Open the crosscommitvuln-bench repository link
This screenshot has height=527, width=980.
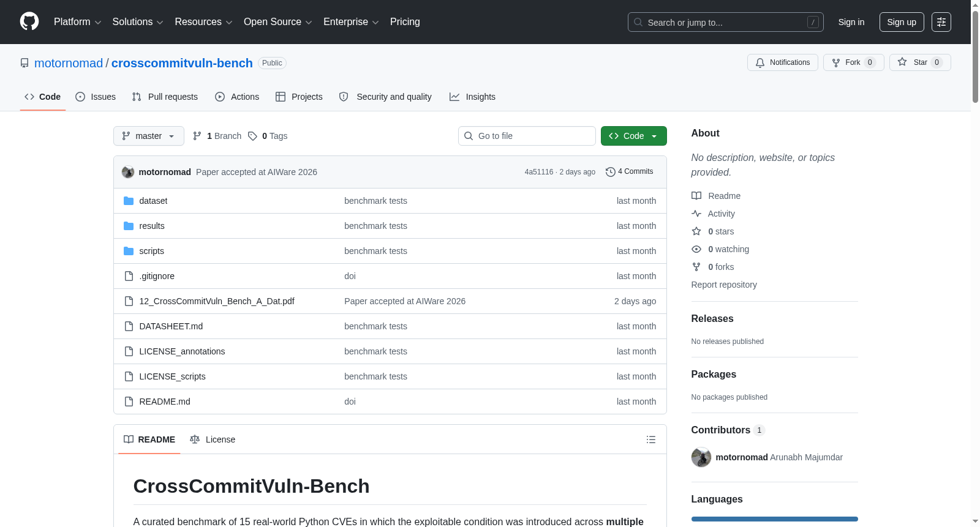182,63
